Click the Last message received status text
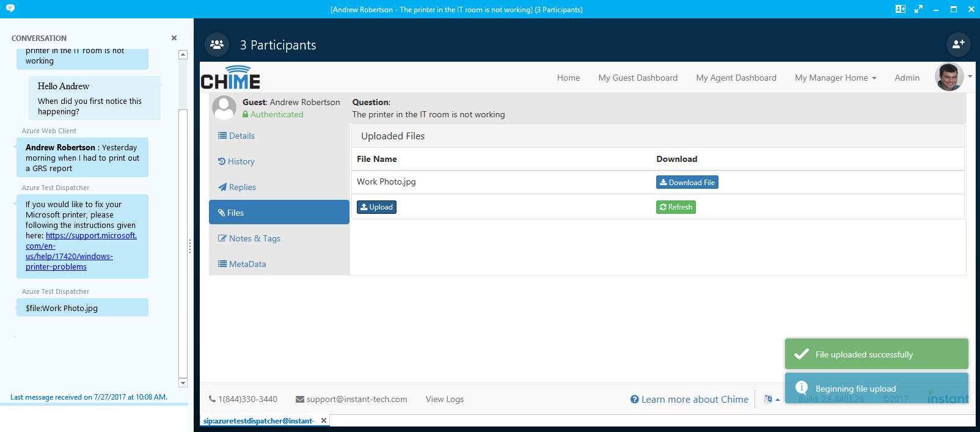980x432 pixels. tap(89, 397)
